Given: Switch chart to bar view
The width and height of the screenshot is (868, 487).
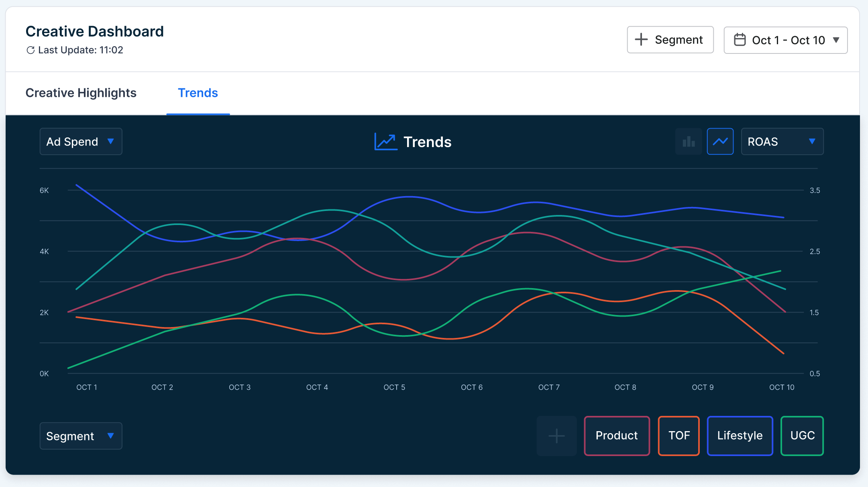Looking at the screenshot, I should [688, 141].
